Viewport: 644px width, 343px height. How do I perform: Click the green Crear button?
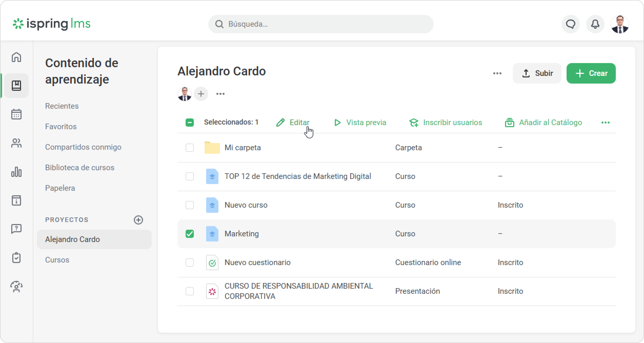click(591, 73)
